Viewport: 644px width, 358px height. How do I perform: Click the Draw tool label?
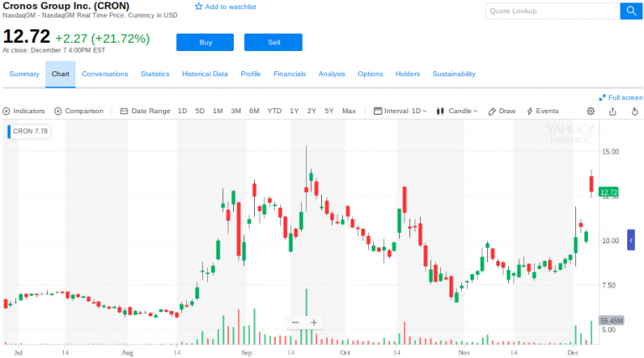(507, 112)
